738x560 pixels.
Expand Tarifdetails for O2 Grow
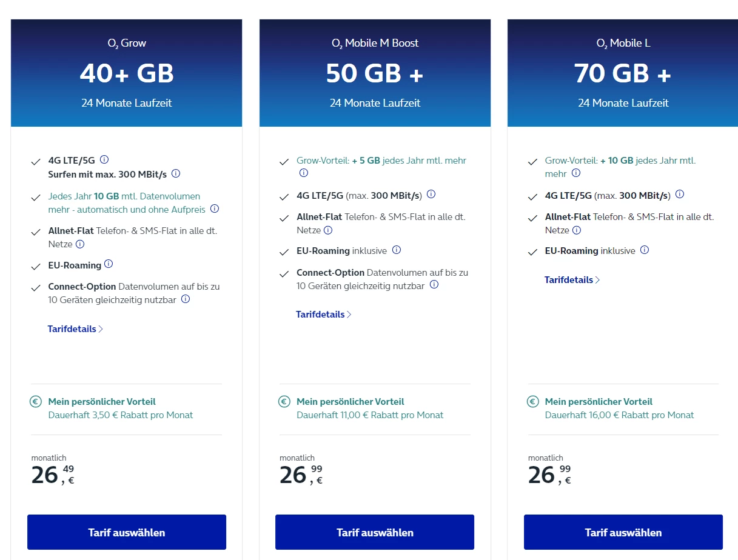(75, 329)
